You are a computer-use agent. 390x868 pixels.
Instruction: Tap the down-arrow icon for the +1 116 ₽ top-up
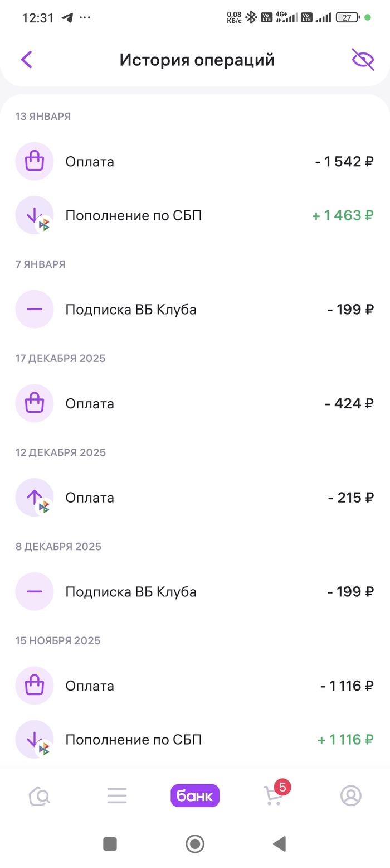[35, 740]
